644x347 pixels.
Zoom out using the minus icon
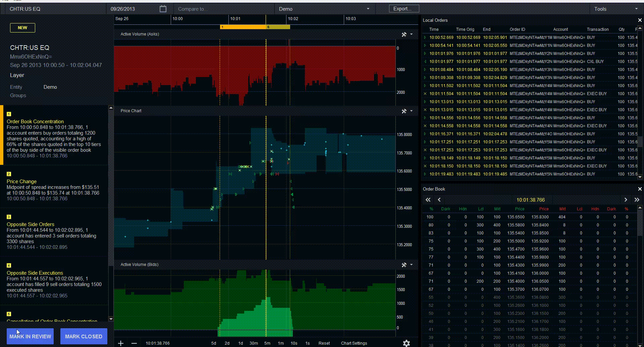coord(134,343)
